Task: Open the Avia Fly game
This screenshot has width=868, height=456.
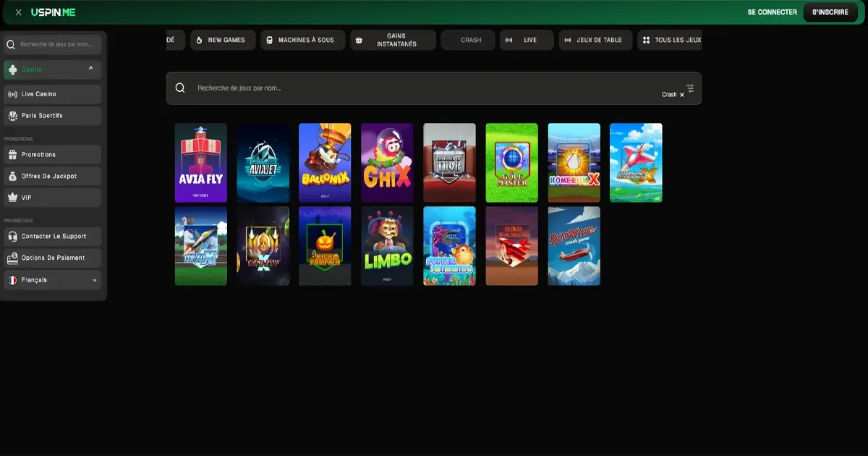Action: point(201,163)
